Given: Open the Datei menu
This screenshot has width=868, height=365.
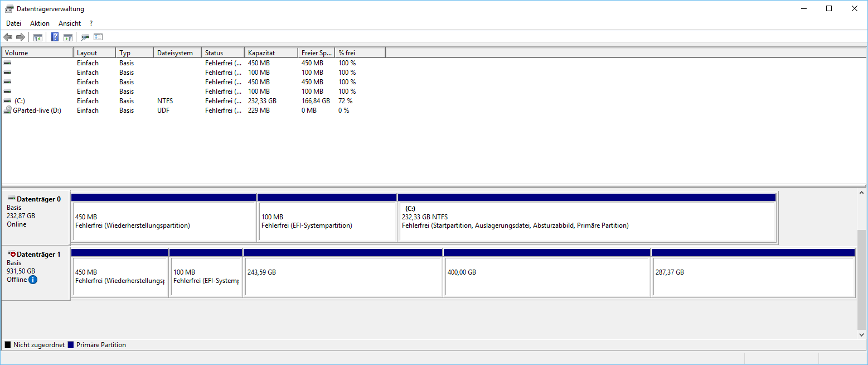Looking at the screenshot, I should 13,23.
